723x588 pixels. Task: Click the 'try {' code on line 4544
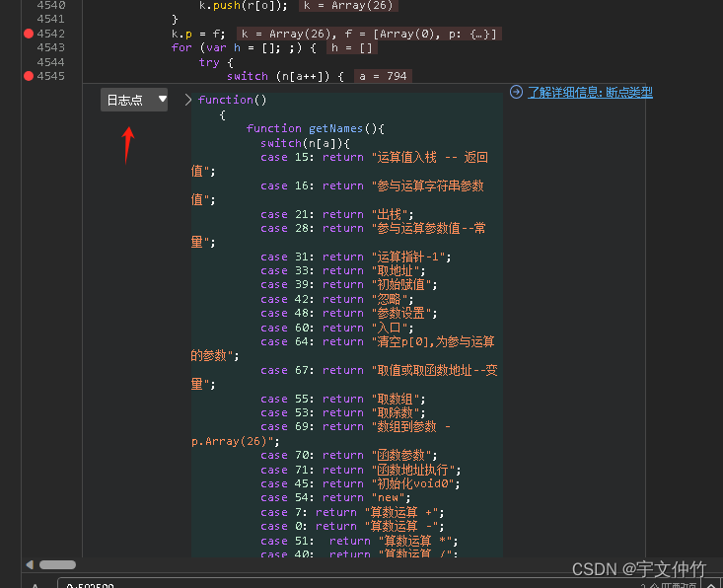click(216, 62)
